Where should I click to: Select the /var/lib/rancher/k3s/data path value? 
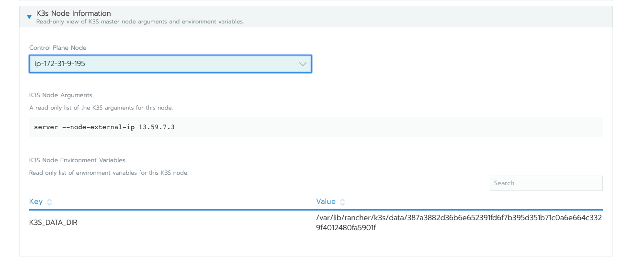tap(459, 223)
